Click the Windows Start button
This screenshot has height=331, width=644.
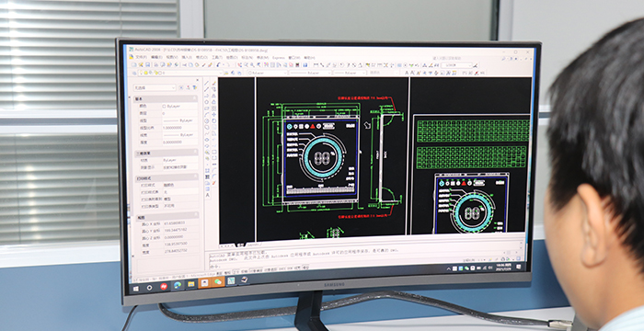click(x=135, y=289)
